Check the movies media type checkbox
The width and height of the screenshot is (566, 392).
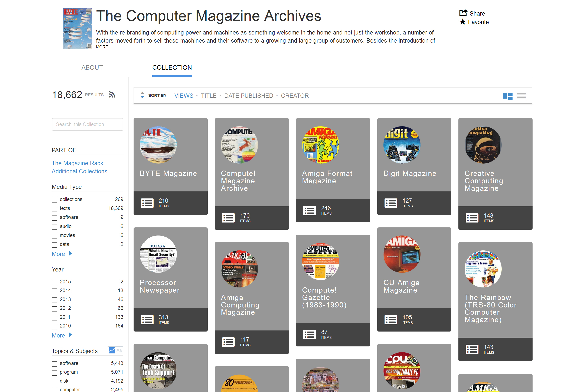coord(54,236)
